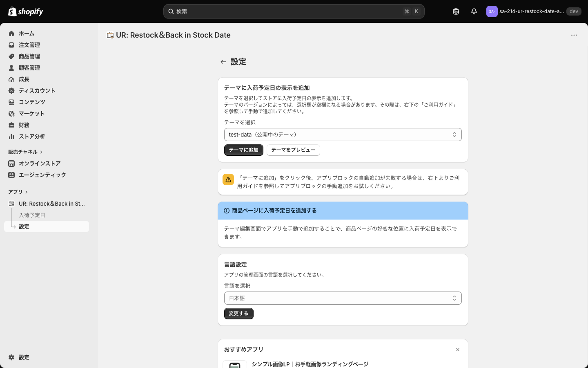
Task: Click the dev badge
Action: pos(574,11)
